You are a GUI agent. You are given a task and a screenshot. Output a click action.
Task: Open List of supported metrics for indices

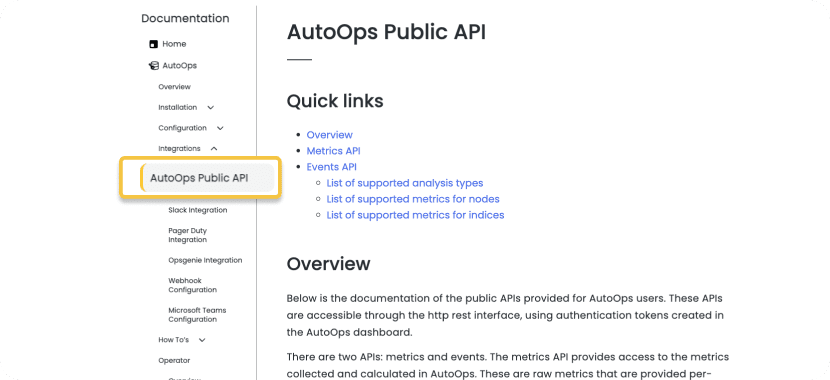tap(415, 215)
